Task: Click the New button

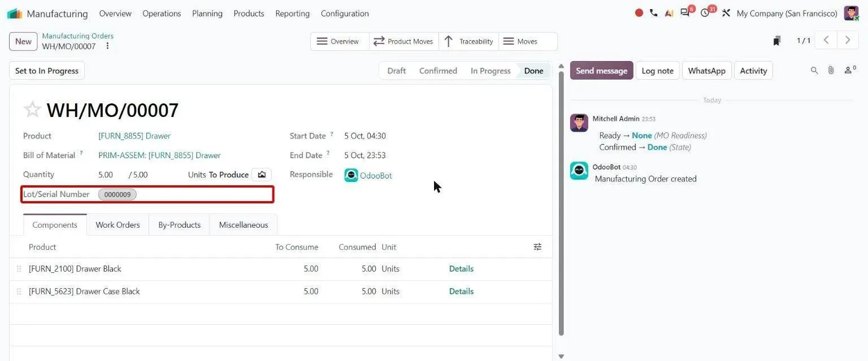Action: (x=23, y=41)
